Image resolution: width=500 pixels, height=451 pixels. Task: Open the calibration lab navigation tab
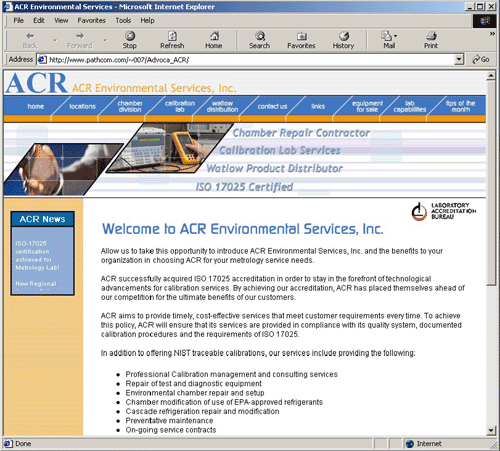180,106
